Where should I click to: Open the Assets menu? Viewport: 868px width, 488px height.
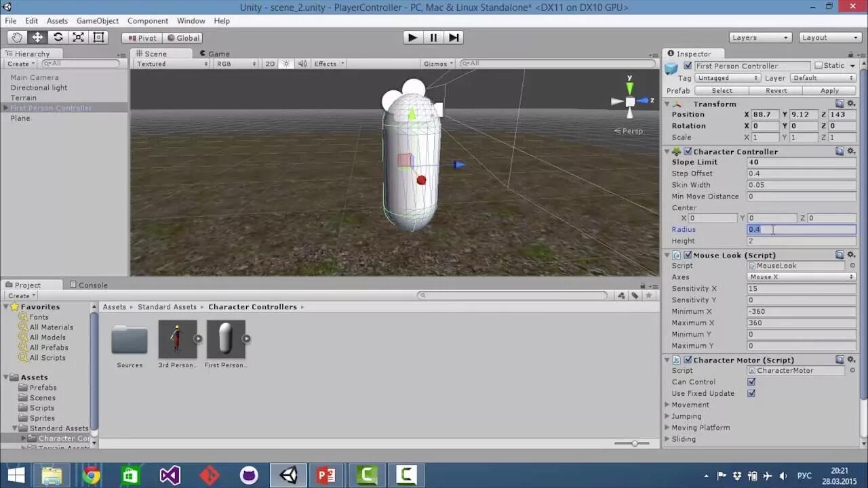[57, 21]
